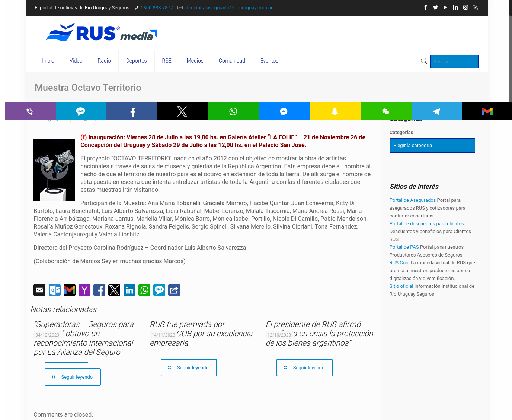Screen dimensions: 512x420
Task: Open Portal de PAS link
Action: pos(404,247)
